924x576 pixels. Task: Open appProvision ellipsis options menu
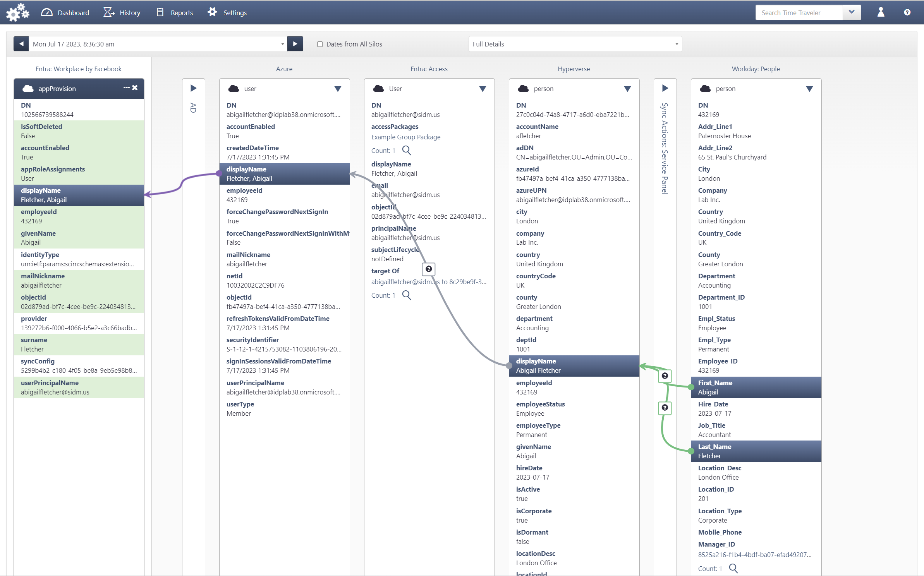point(126,88)
